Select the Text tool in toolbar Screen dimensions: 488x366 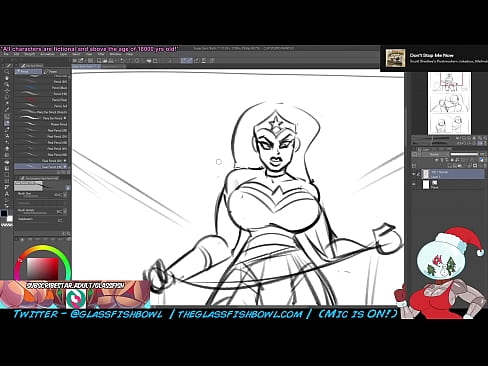(x=7, y=194)
